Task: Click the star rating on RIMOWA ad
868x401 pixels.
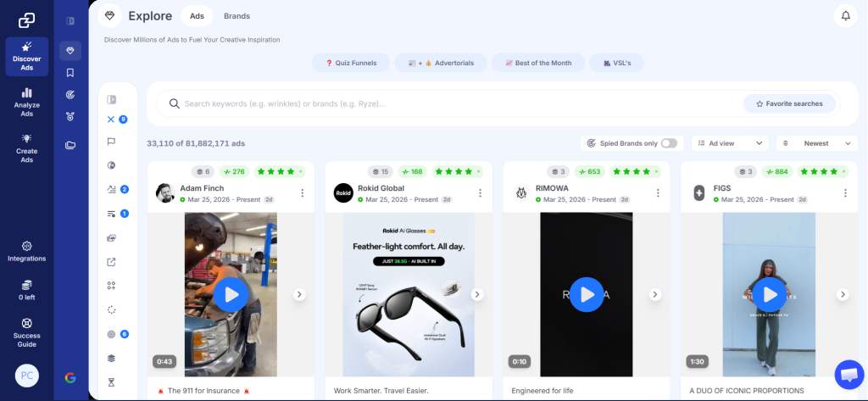Action: coord(636,172)
